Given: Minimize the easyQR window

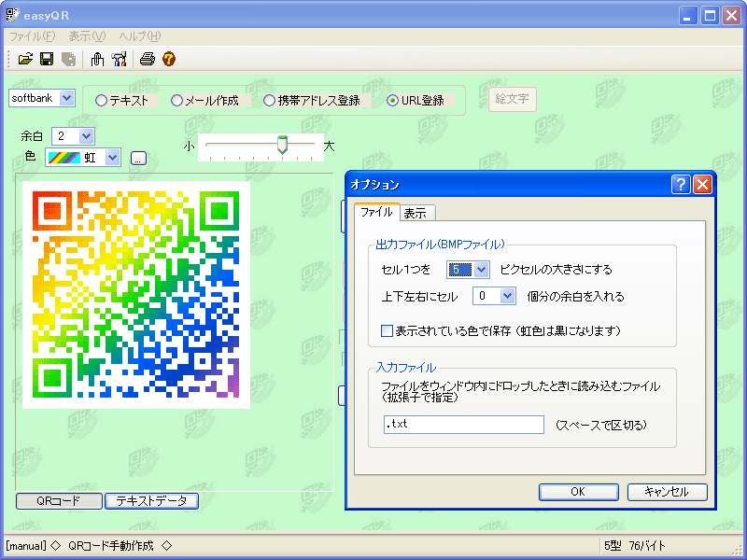Looking at the screenshot, I should point(688,15).
